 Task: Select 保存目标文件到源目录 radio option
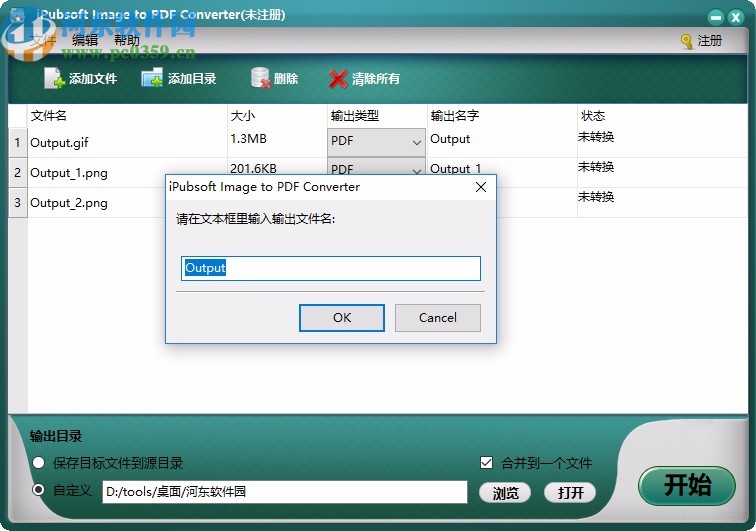coord(39,463)
